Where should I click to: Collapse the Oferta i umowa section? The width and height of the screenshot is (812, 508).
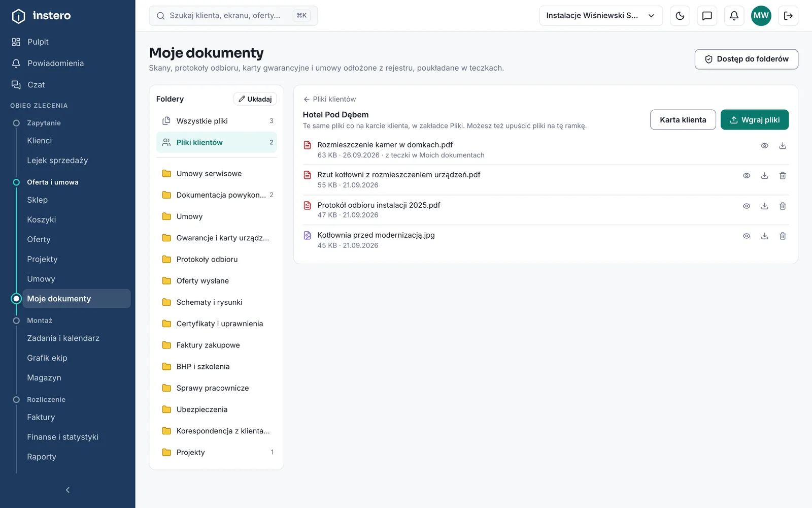[x=53, y=182]
